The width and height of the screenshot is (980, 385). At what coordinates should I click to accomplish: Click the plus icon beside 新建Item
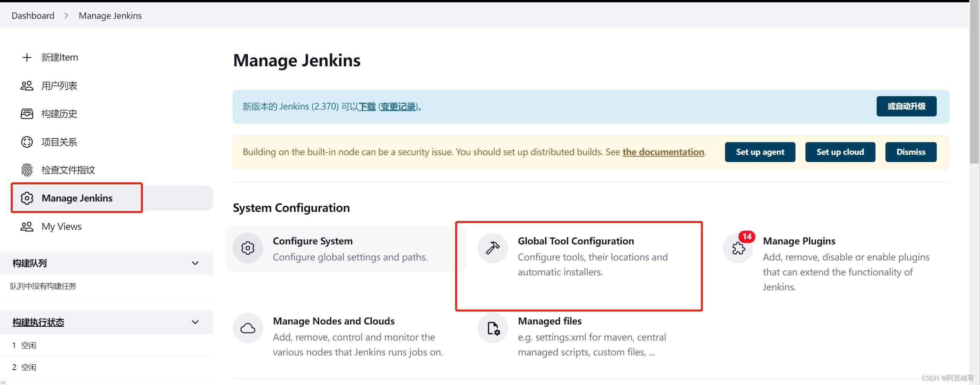[x=27, y=57]
